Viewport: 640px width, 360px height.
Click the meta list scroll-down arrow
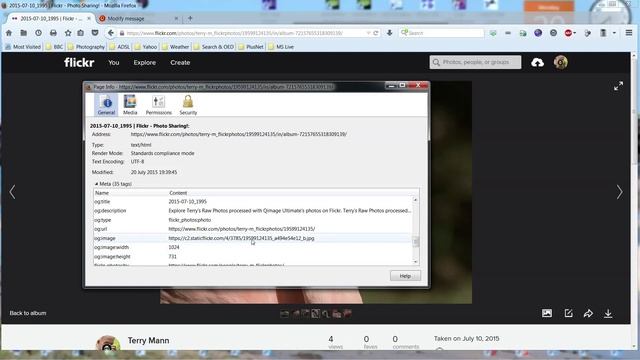[416, 262]
